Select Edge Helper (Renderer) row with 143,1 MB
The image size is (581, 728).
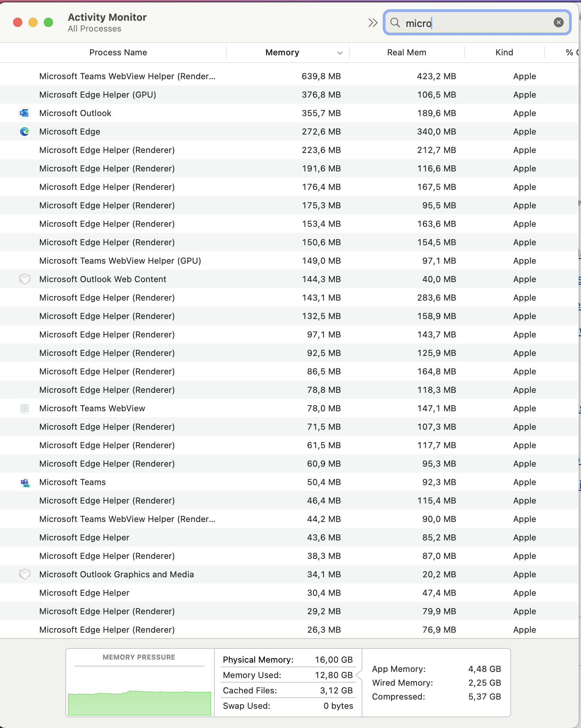(x=289, y=298)
